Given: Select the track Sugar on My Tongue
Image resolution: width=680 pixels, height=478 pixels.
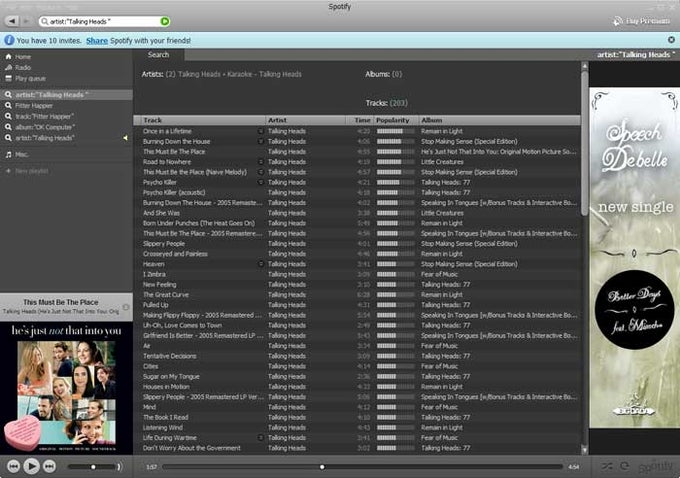Looking at the screenshot, I should point(171,377).
